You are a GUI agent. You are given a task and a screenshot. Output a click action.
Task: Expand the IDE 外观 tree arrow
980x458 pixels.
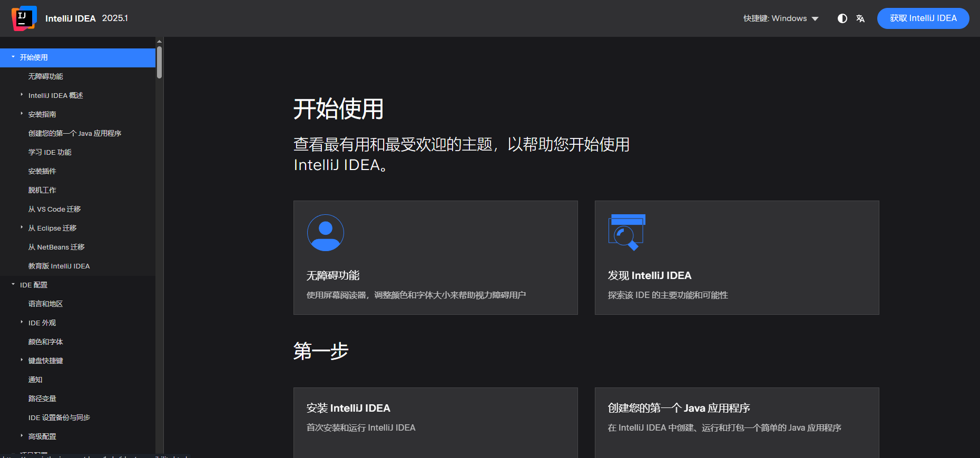tap(22, 322)
